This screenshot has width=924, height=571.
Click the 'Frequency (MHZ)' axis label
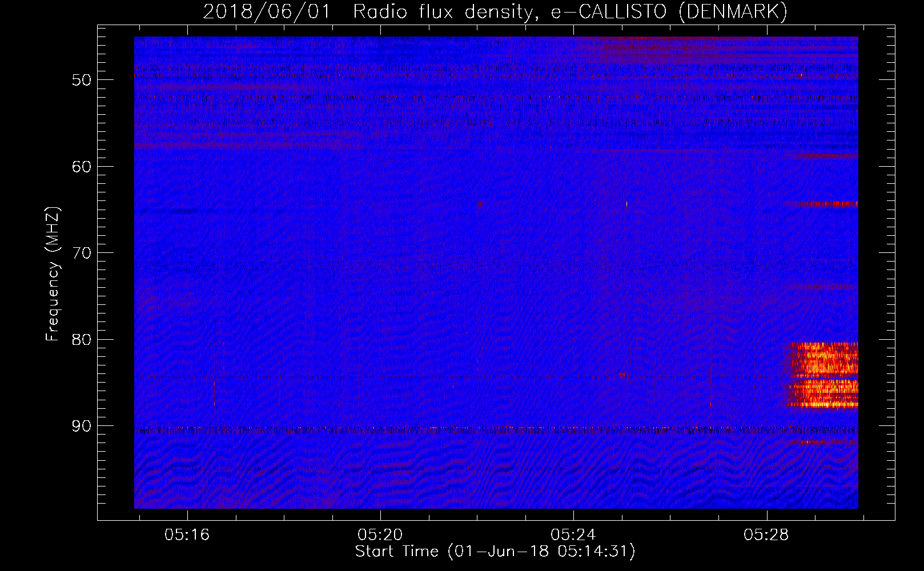[53, 274]
